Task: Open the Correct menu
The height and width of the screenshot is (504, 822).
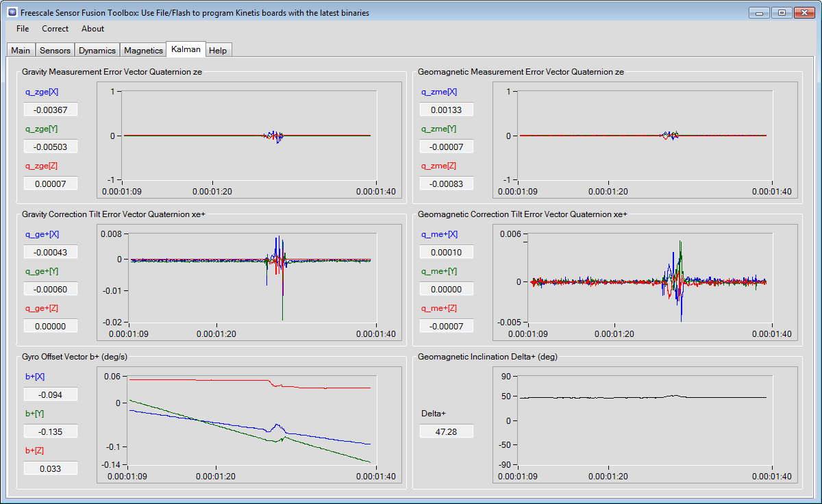Action: coord(55,29)
